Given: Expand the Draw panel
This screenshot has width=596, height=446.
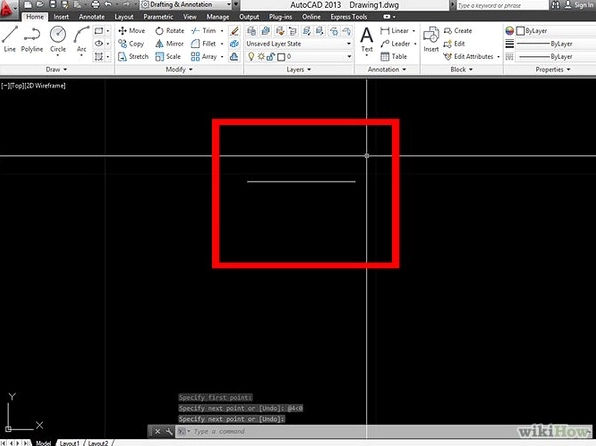Looking at the screenshot, I should coord(56,70).
